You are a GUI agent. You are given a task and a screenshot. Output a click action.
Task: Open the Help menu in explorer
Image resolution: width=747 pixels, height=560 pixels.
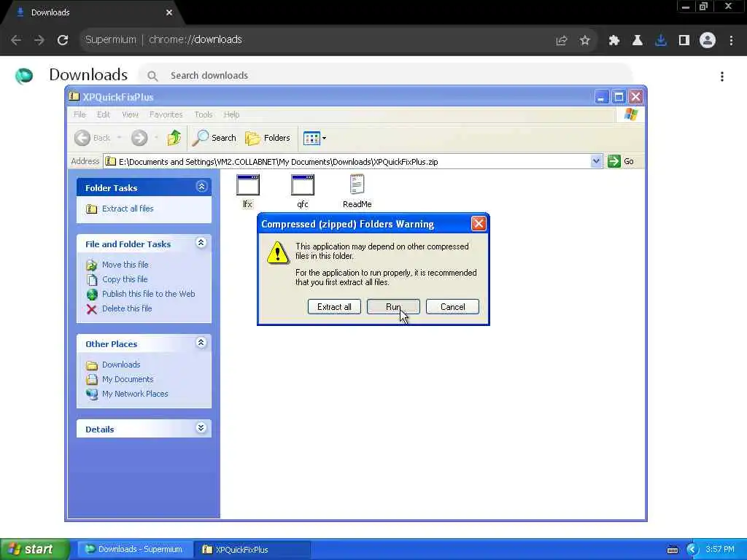(x=231, y=114)
